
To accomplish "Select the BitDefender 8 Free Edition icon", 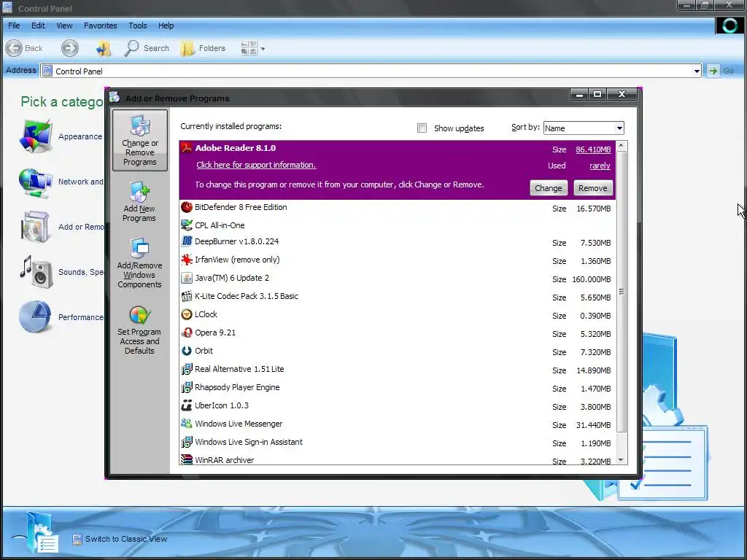I will tap(187, 207).
